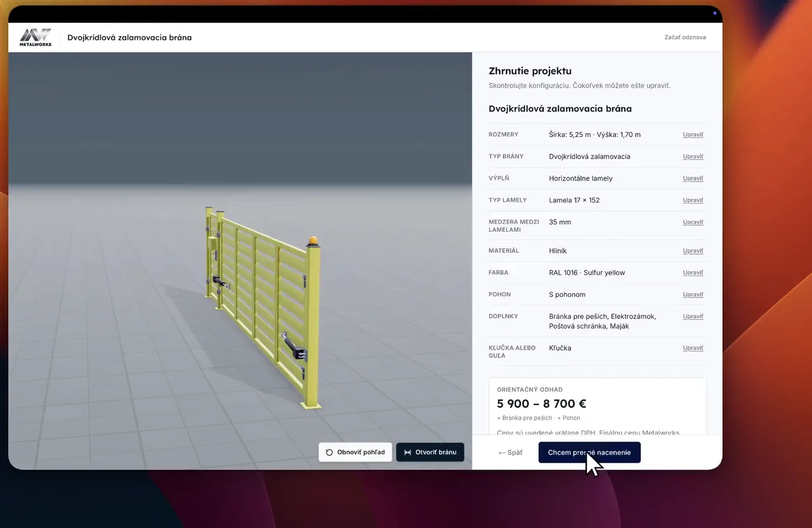Go back with the Späť button
The width and height of the screenshot is (812, 528).
point(511,452)
